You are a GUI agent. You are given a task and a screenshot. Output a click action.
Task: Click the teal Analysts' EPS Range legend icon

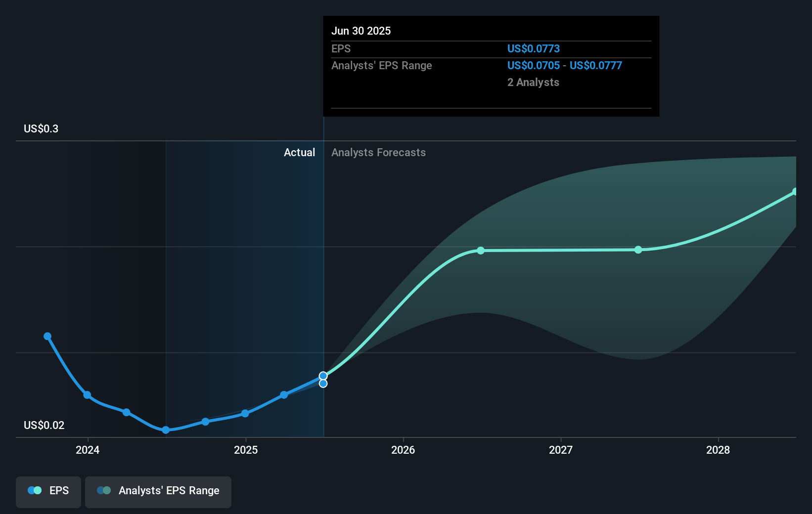click(x=103, y=490)
